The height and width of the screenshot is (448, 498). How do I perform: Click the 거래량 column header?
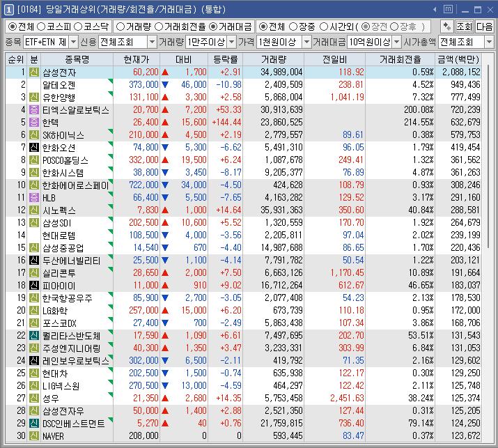click(274, 59)
